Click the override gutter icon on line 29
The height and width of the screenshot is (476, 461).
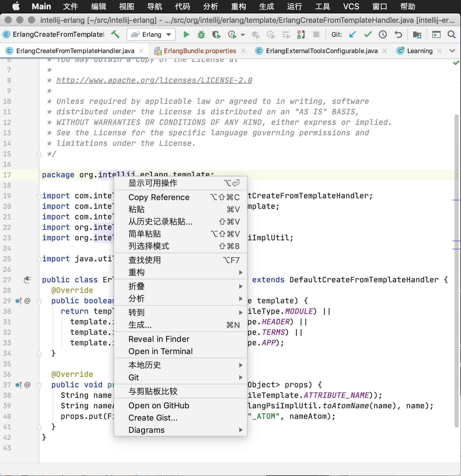pyautogui.click(x=18, y=301)
